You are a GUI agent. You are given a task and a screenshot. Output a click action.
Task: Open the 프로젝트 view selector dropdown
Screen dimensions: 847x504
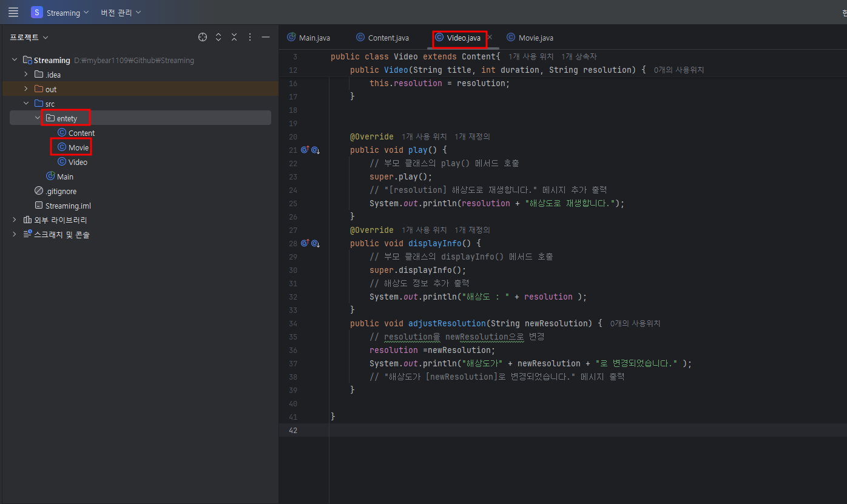pos(29,38)
